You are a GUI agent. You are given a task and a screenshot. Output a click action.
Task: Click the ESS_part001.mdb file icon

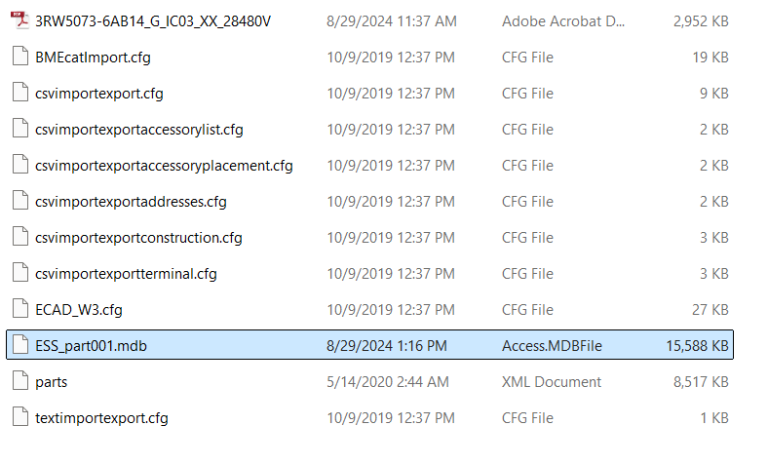20,344
